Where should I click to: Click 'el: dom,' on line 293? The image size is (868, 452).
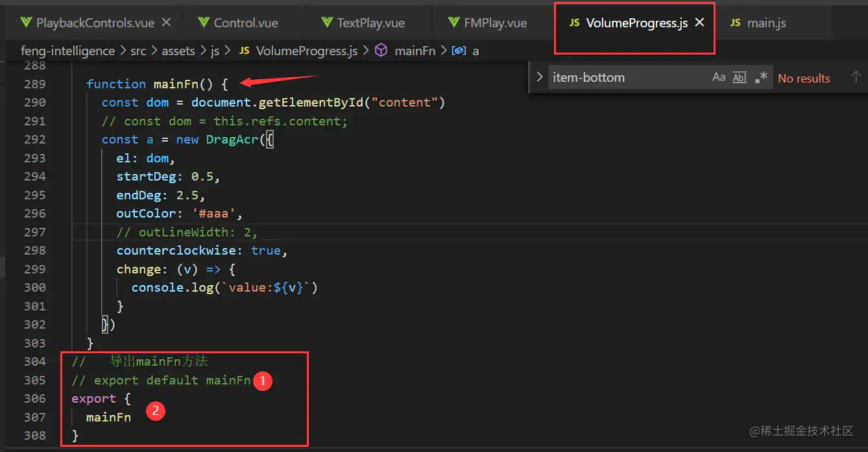click(x=146, y=158)
